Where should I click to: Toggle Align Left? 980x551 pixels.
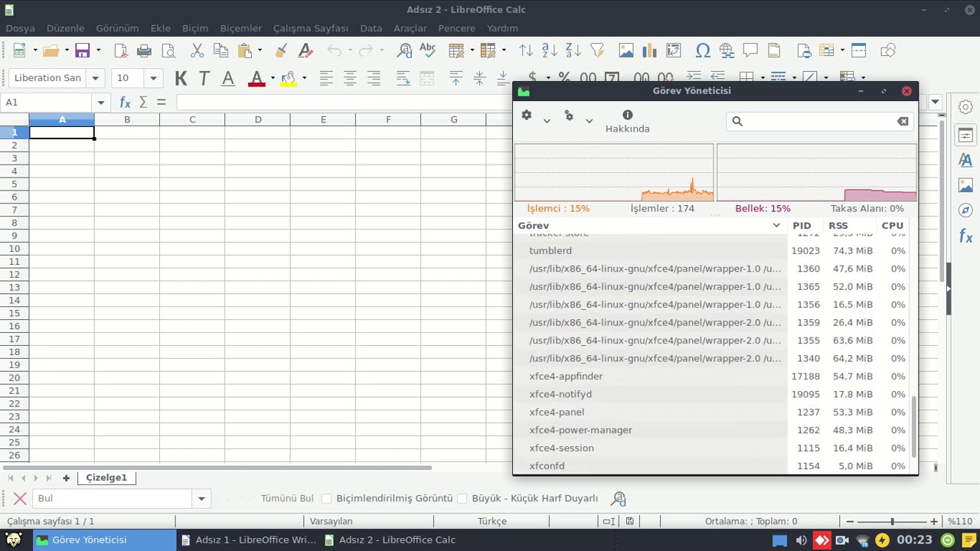tap(326, 78)
